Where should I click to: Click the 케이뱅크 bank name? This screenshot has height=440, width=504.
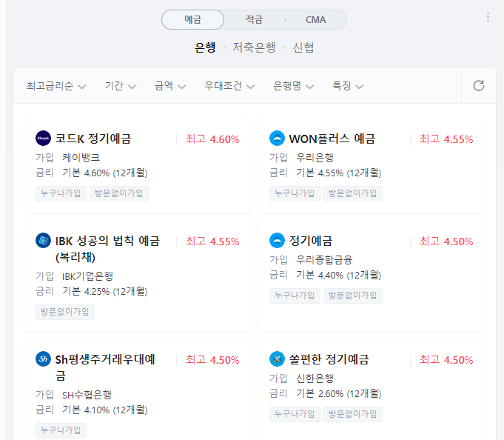pos(81,158)
